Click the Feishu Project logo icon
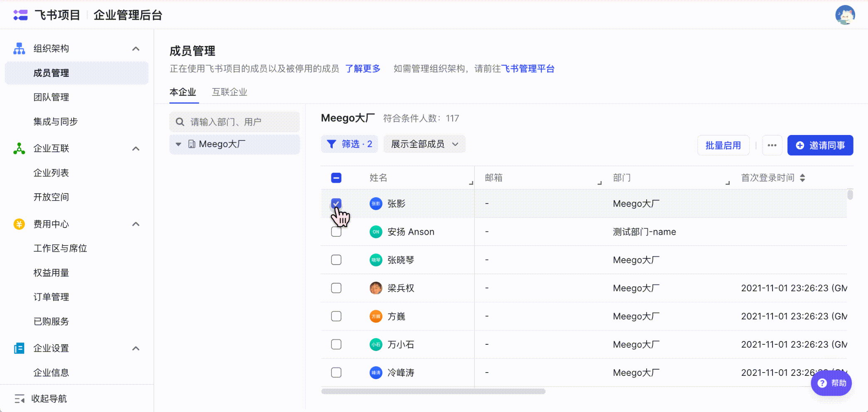 pos(20,15)
